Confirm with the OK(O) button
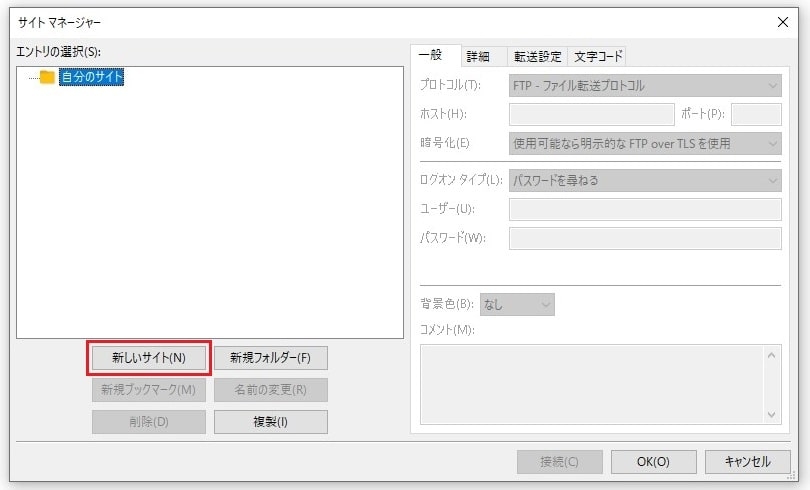 653,461
